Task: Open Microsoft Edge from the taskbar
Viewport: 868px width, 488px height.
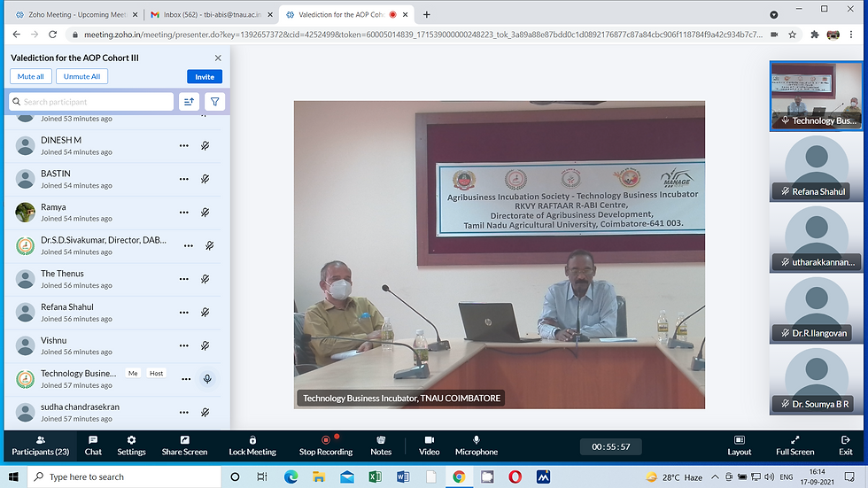Action: click(291, 477)
